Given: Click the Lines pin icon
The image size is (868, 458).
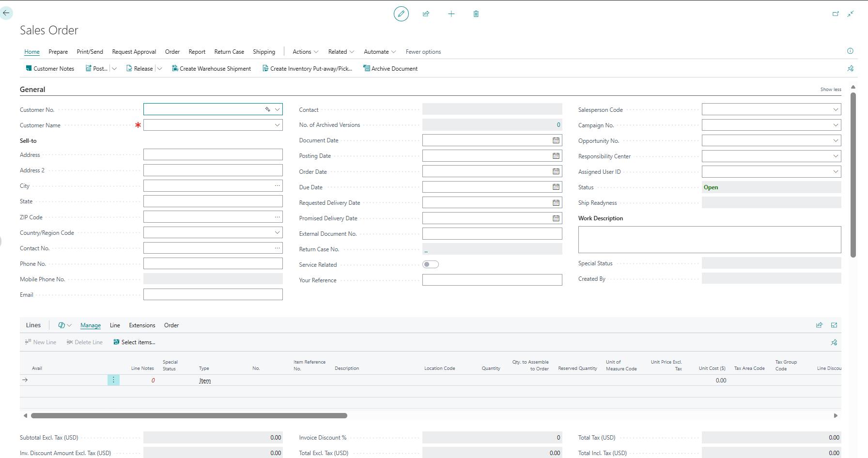Looking at the screenshot, I should pos(834,342).
